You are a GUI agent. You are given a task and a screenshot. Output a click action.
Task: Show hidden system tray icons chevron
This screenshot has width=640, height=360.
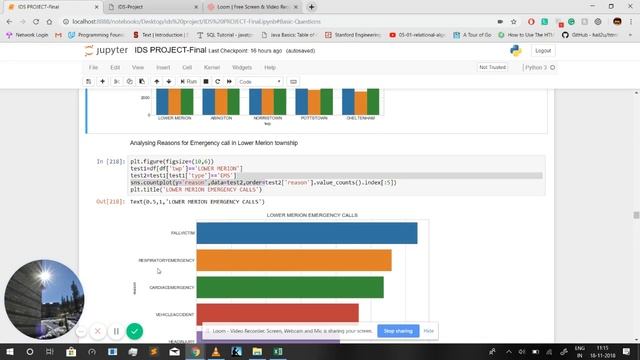point(509,351)
